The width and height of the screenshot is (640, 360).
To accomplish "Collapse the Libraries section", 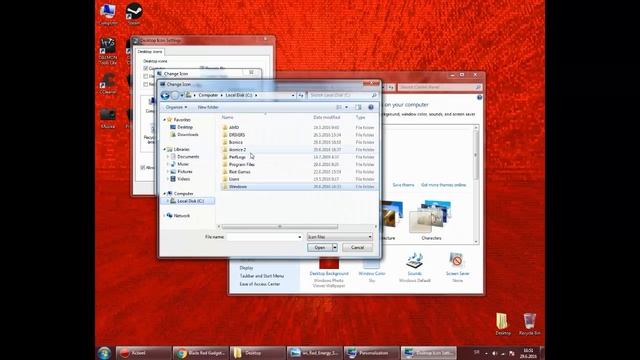I will 164,149.
